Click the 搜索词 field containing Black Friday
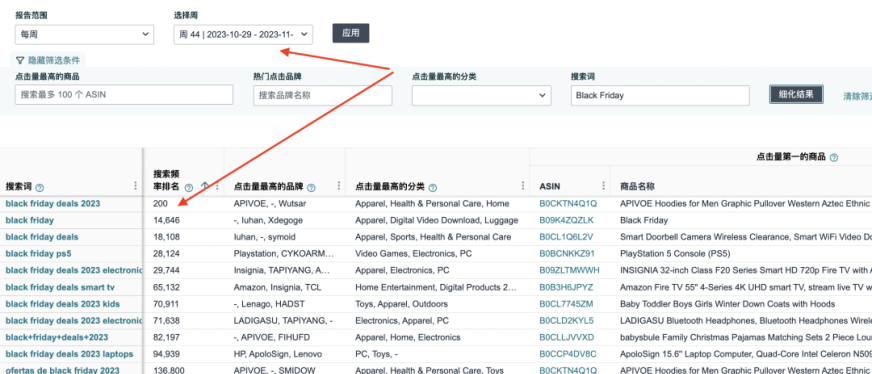 coord(660,95)
